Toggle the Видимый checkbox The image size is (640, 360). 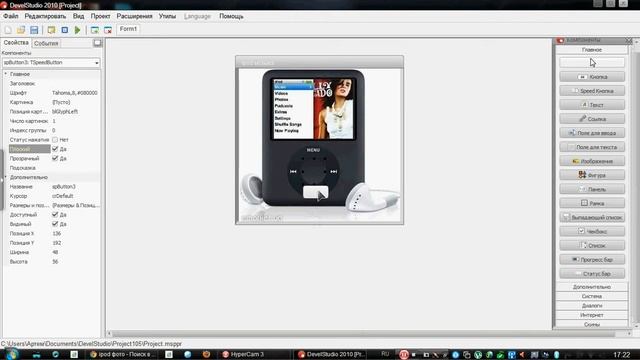pyautogui.click(x=55, y=224)
